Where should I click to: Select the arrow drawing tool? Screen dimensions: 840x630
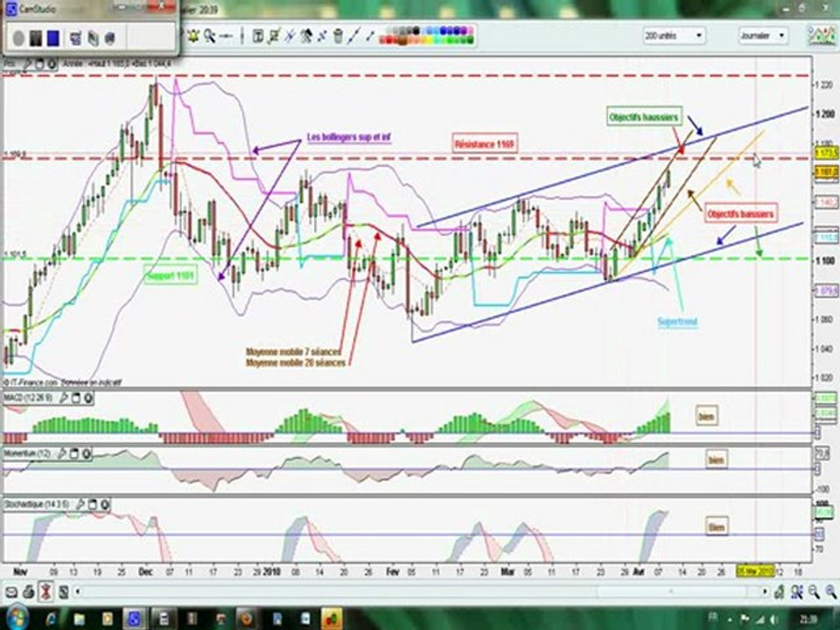(x=369, y=36)
